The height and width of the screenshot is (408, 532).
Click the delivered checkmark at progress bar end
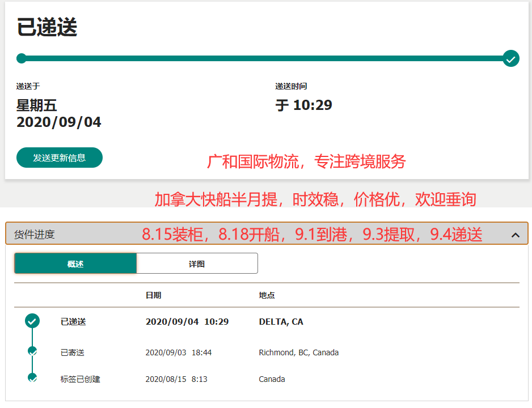[x=511, y=58]
